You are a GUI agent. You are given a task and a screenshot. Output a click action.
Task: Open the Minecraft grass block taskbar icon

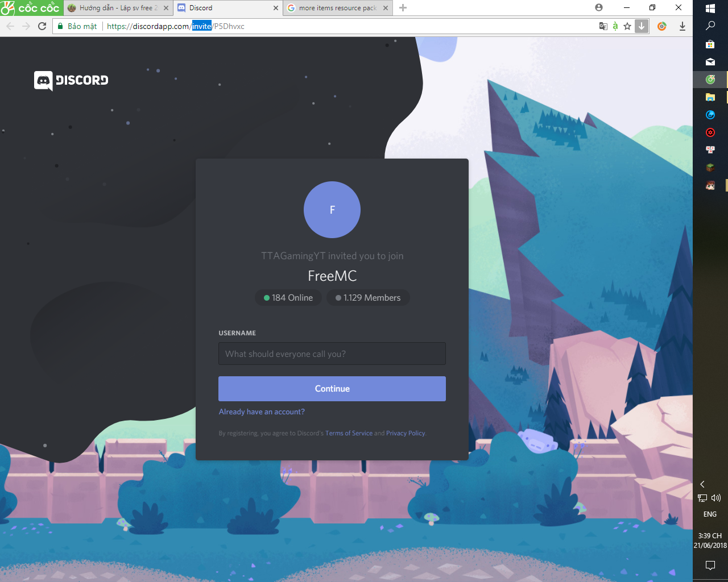coord(710,168)
